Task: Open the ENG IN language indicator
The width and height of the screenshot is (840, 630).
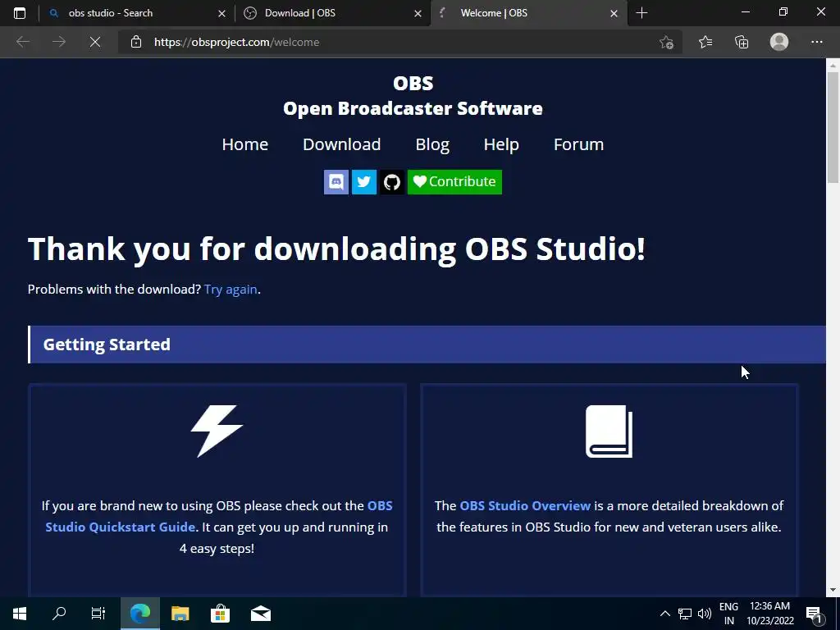Action: click(x=728, y=614)
